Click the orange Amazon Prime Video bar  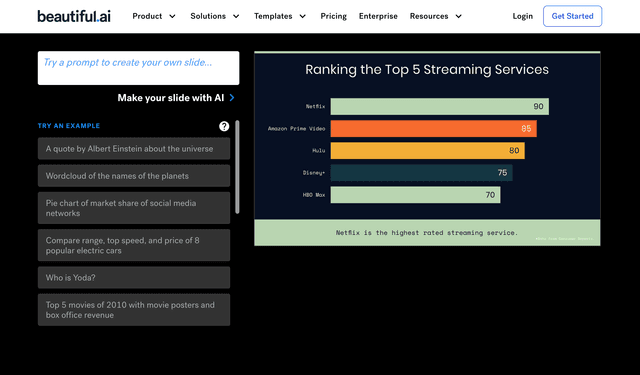click(x=433, y=129)
